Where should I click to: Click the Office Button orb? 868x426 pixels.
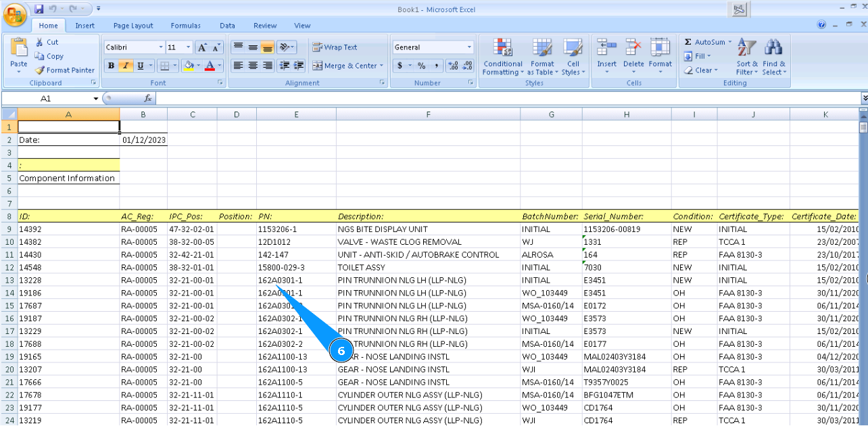[15, 14]
